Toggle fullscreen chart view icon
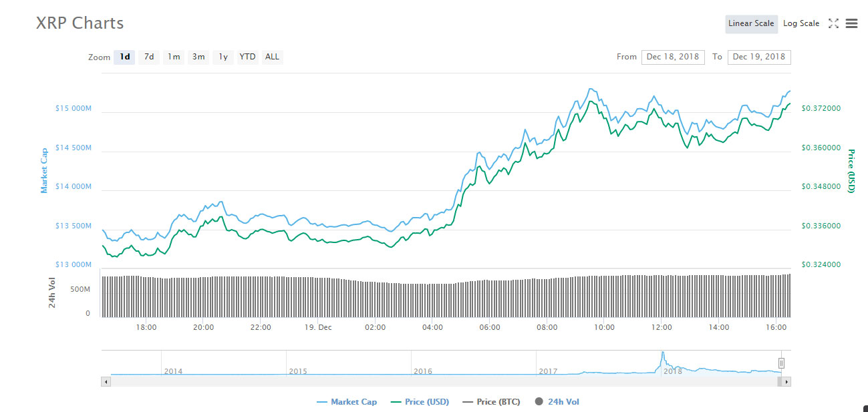Viewport: 868px width, 412px height. click(833, 23)
